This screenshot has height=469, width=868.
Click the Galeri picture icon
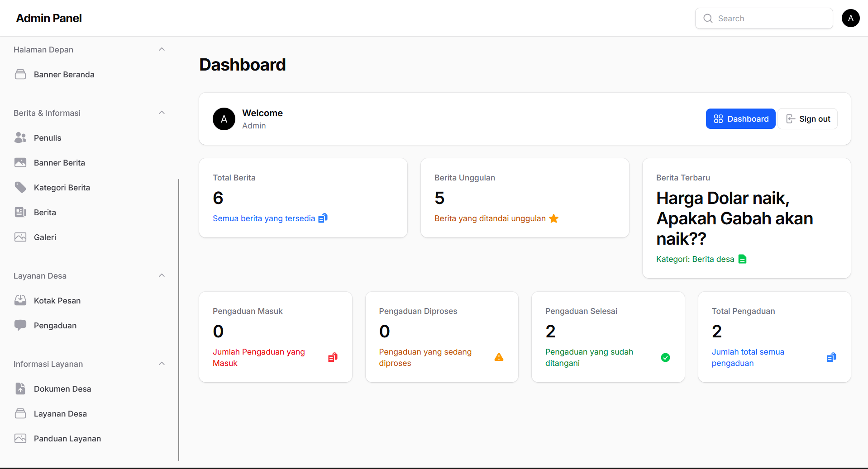20,237
